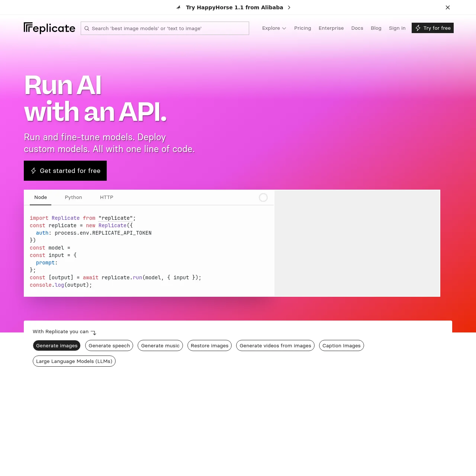This screenshot has height=476, width=476.
Task: Open the Enterprise page
Action: click(x=331, y=28)
